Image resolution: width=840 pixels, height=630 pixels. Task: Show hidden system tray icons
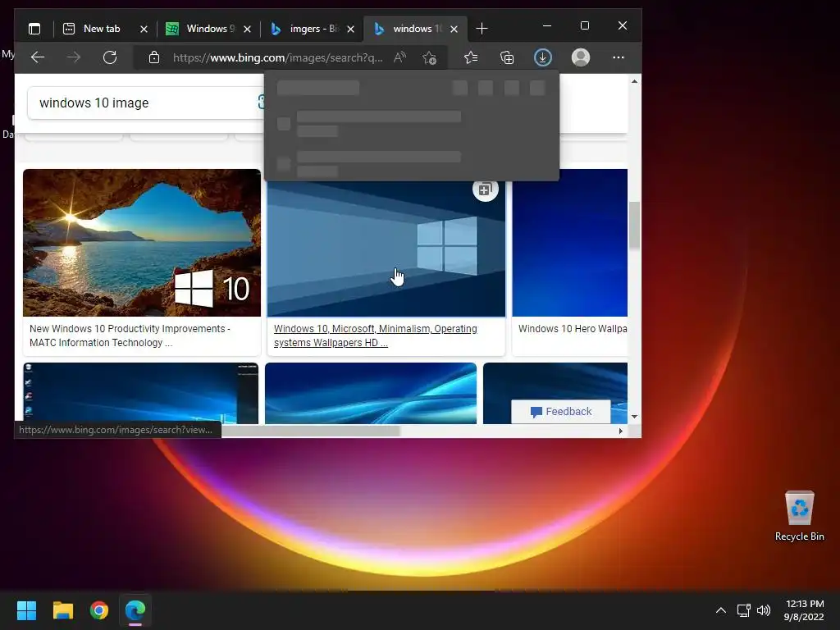pos(721,610)
